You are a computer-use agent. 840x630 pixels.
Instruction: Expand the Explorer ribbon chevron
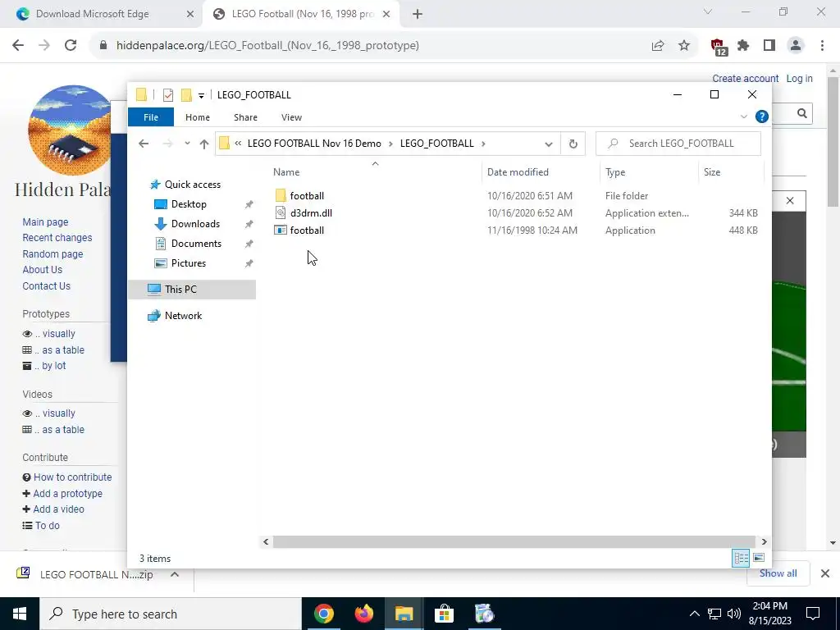point(743,116)
